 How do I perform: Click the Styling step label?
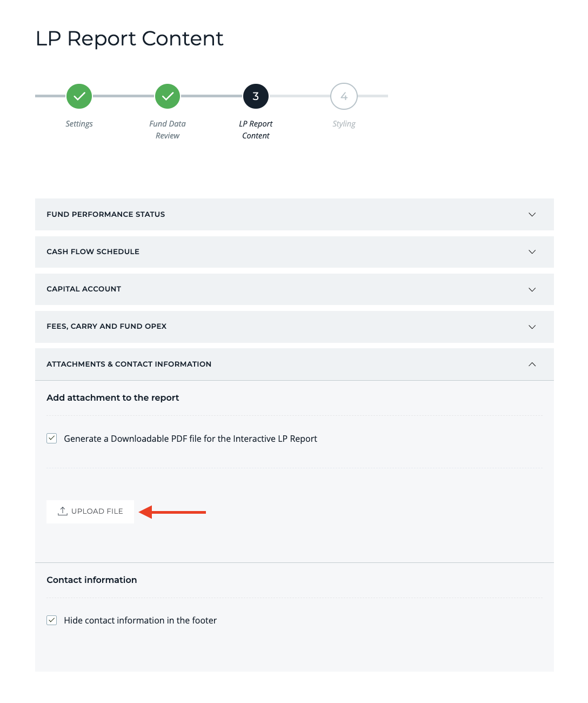(x=344, y=124)
